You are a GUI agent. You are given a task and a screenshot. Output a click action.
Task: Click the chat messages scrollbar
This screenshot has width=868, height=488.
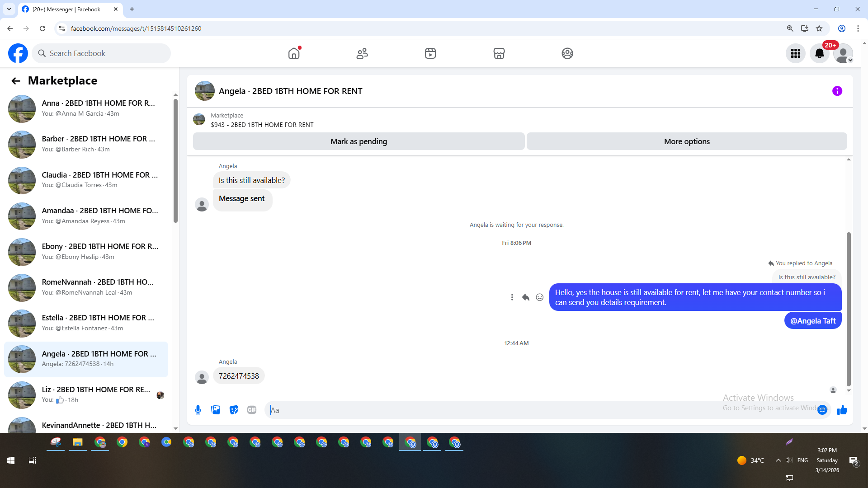tap(849, 309)
